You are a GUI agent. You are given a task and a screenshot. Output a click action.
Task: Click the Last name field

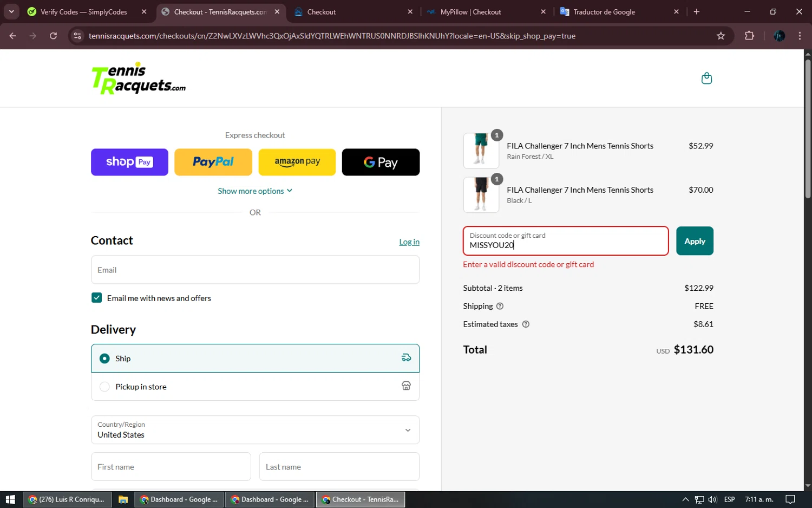[x=339, y=466]
